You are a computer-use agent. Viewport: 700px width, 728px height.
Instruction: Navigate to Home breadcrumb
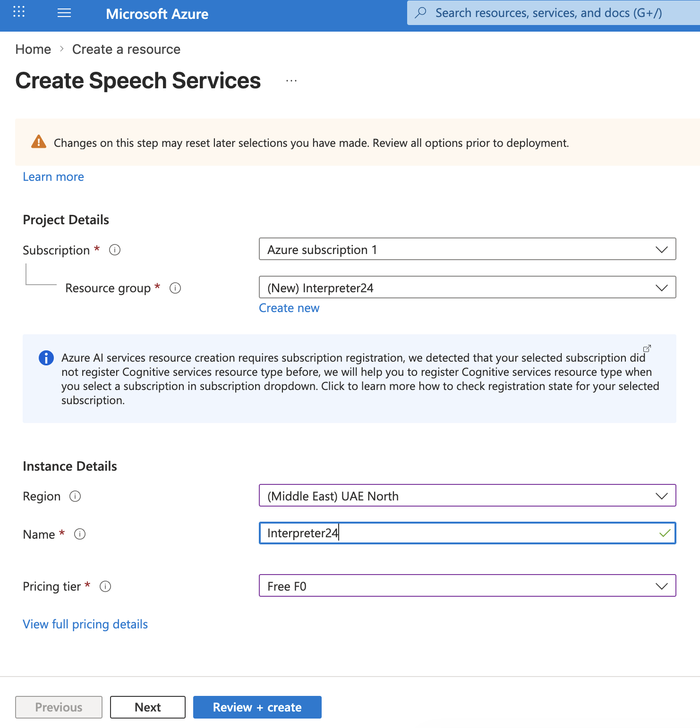pyautogui.click(x=33, y=49)
